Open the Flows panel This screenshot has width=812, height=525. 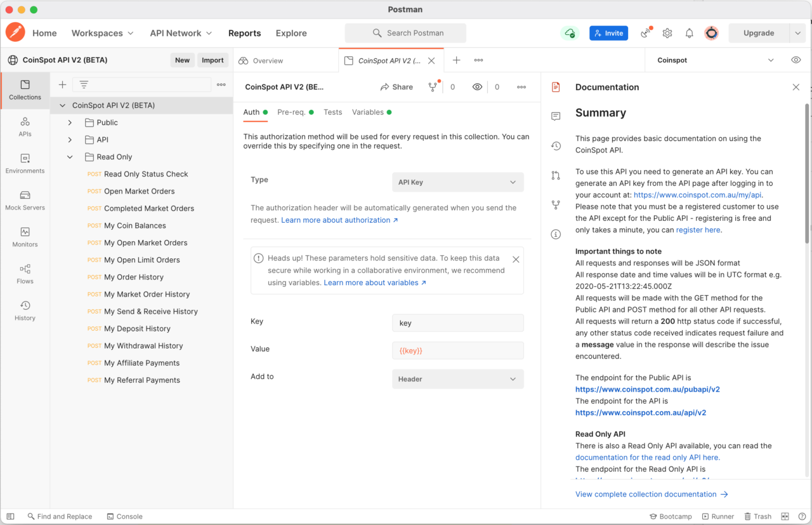25,274
